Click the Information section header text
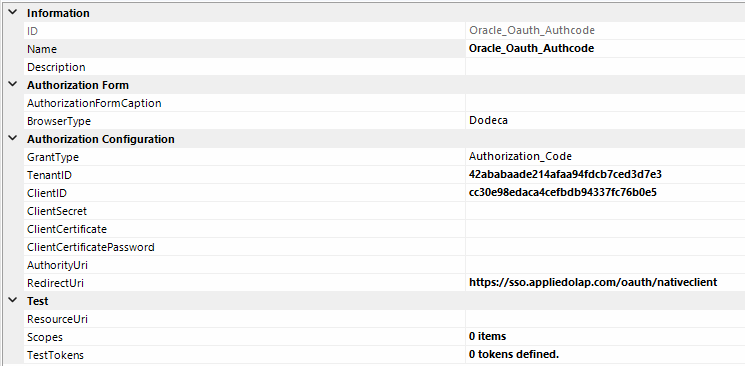 point(58,13)
